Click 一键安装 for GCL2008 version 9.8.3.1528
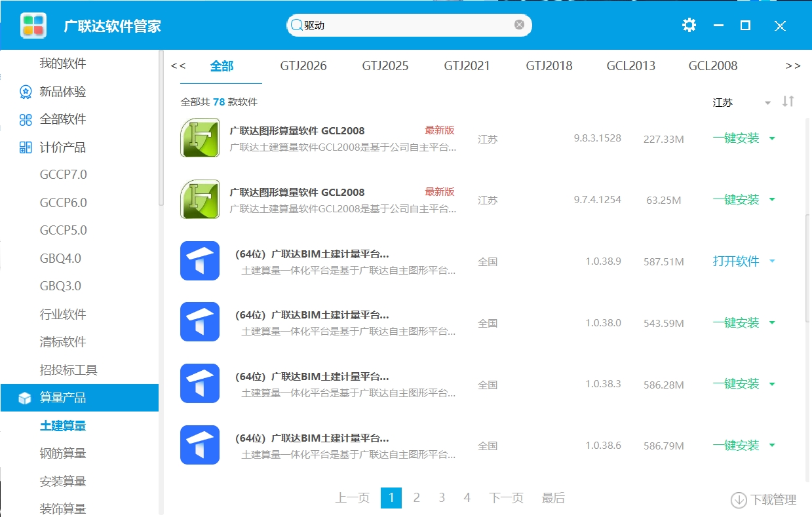812x517 pixels. pyautogui.click(x=736, y=138)
